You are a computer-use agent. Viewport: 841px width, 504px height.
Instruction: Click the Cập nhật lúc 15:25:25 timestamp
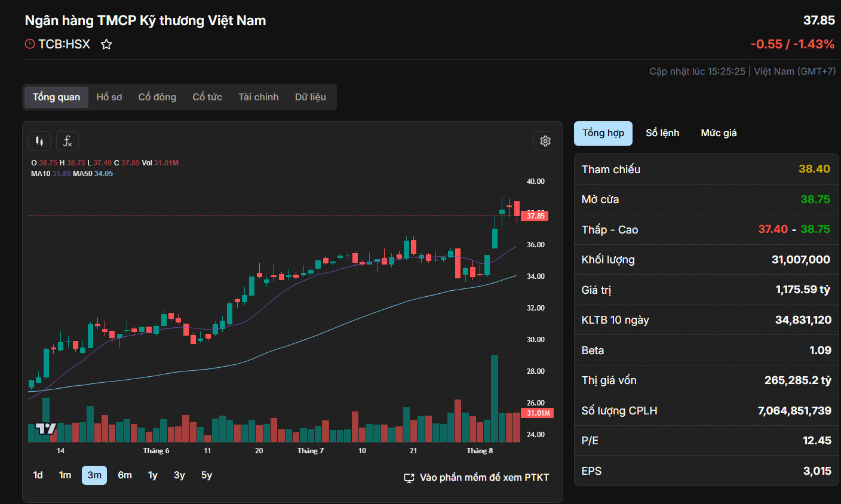click(698, 72)
